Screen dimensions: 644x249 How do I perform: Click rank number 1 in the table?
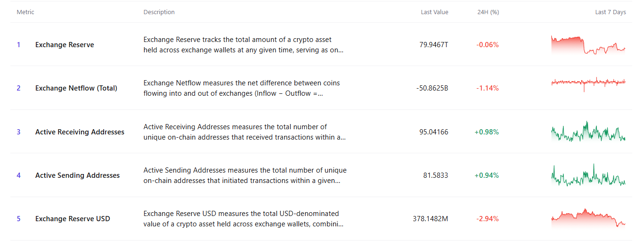point(19,45)
